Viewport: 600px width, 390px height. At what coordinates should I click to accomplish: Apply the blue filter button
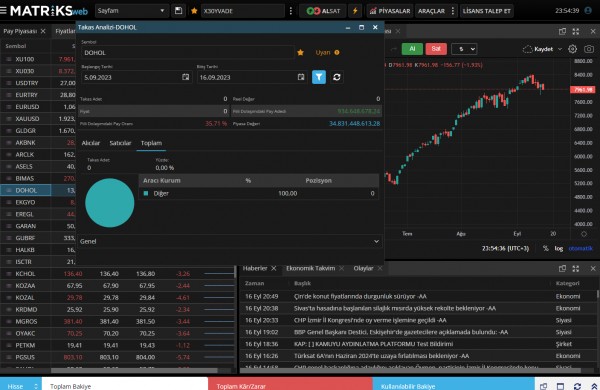coord(319,77)
